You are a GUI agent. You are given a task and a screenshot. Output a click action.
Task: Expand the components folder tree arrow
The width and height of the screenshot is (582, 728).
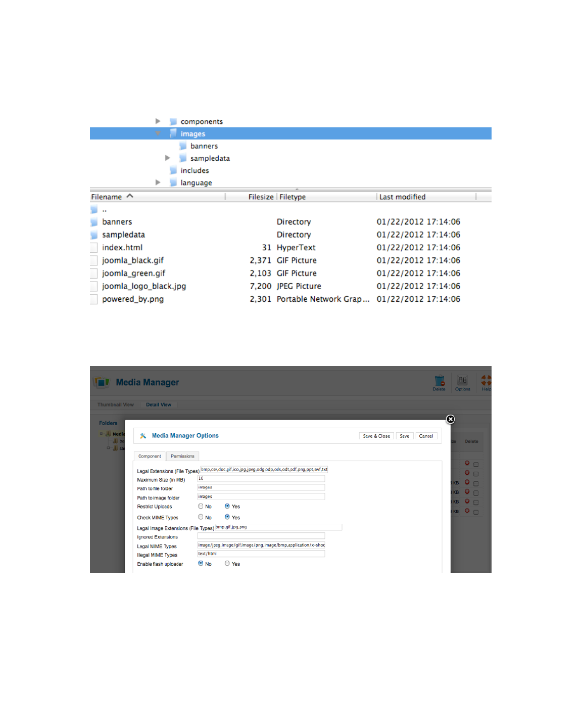tap(158, 121)
